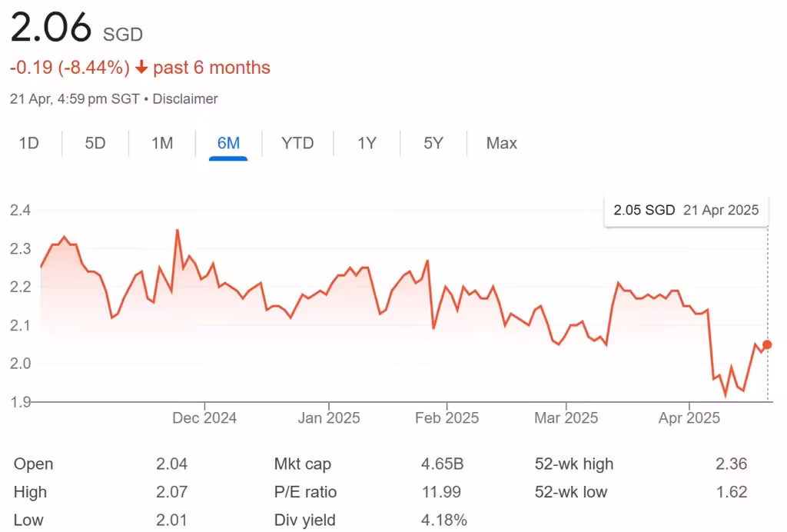Open the Disclaimer link
The image size is (787, 532).
[184, 98]
